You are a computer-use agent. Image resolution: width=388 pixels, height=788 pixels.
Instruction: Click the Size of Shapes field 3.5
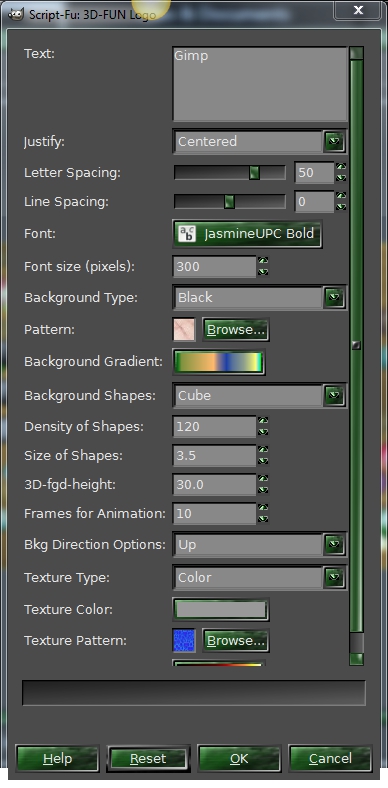[x=215, y=456]
